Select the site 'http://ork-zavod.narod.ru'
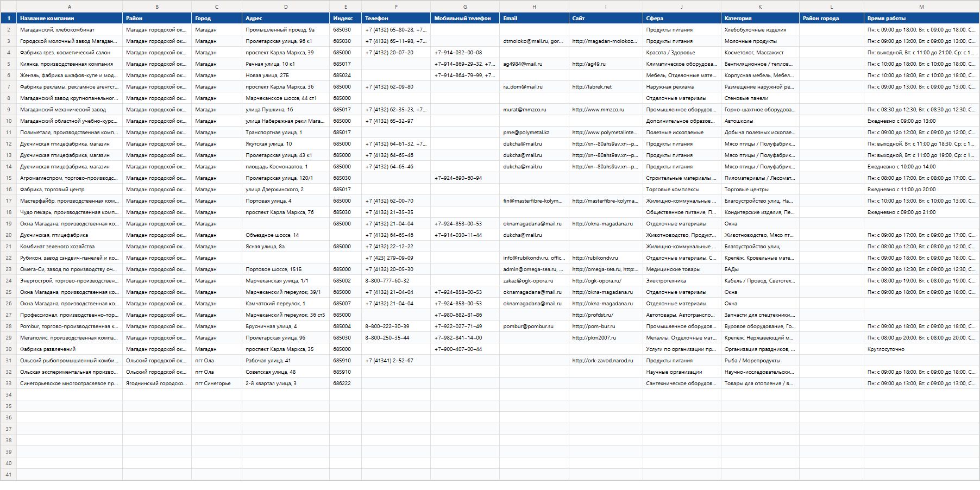The width and height of the screenshot is (980, 490). (x=606, y=361)
